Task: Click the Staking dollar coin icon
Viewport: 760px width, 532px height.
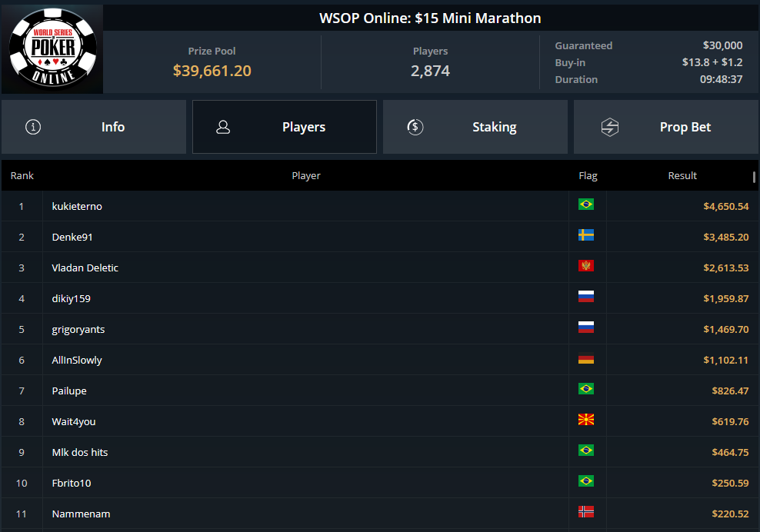Action: click(x=415, y=127)
